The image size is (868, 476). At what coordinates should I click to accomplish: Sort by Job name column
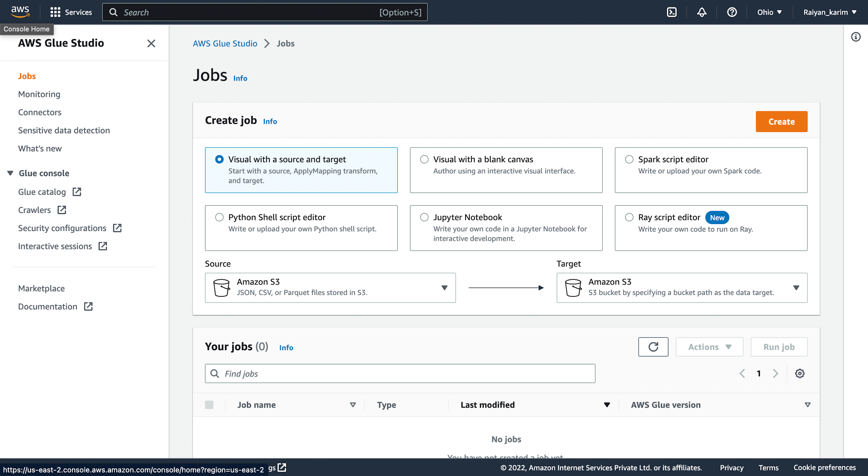[x=353, y=405]
